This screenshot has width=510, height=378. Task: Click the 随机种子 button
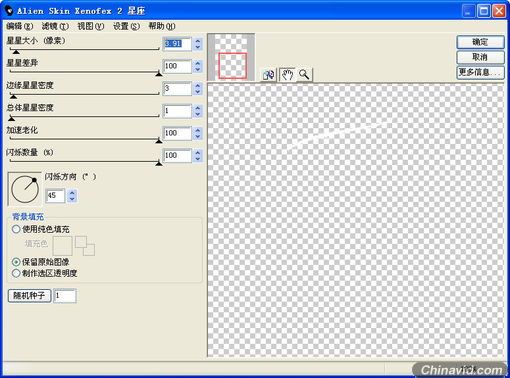click(x=29, y=295)
